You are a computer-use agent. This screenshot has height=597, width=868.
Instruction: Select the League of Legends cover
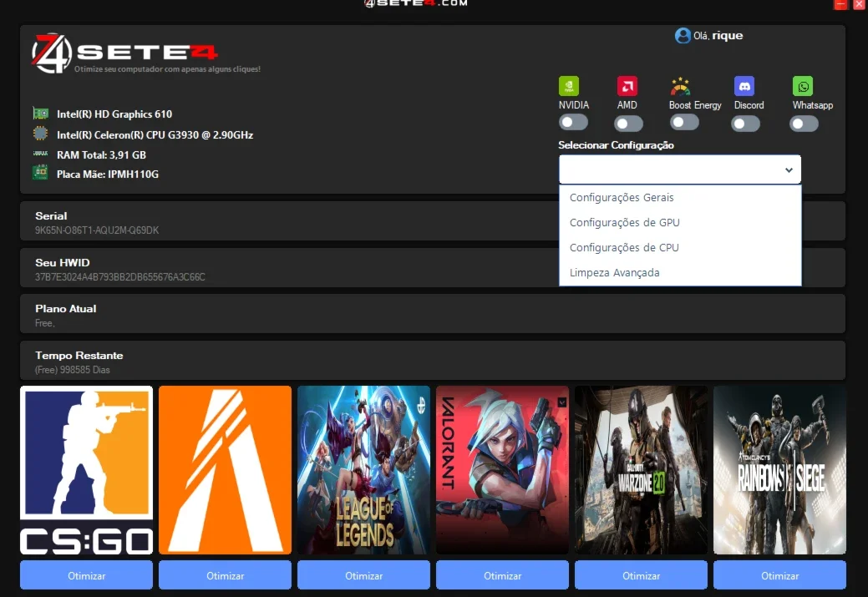coord(363,470)
